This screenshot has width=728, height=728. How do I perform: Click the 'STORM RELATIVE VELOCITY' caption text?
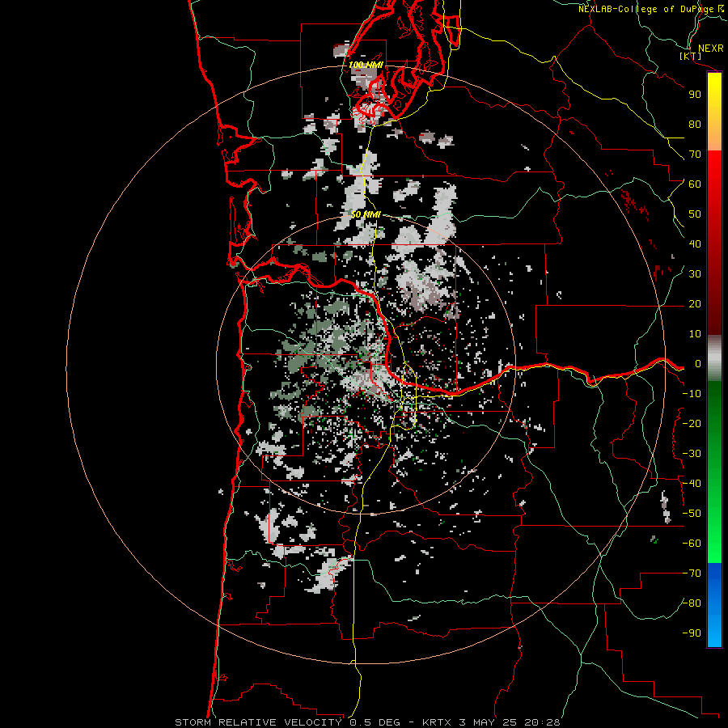click(258, 722)
